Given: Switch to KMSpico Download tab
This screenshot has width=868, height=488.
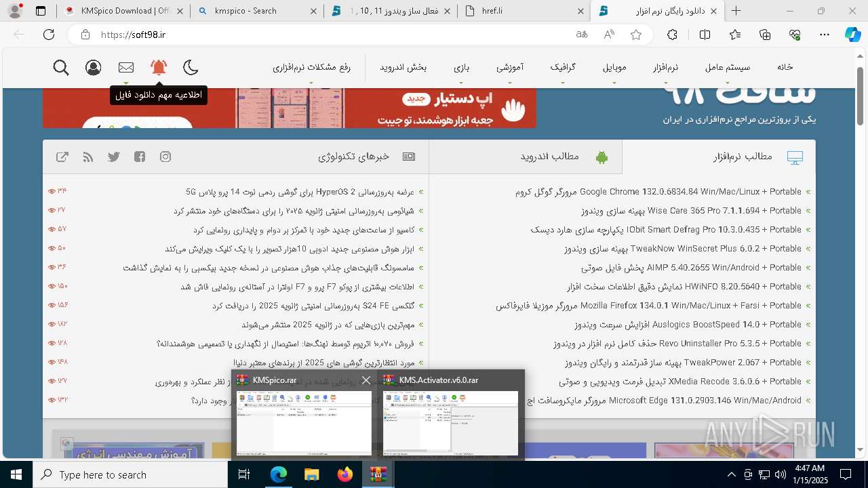Looking at the screenshot, I should point(123,11).
